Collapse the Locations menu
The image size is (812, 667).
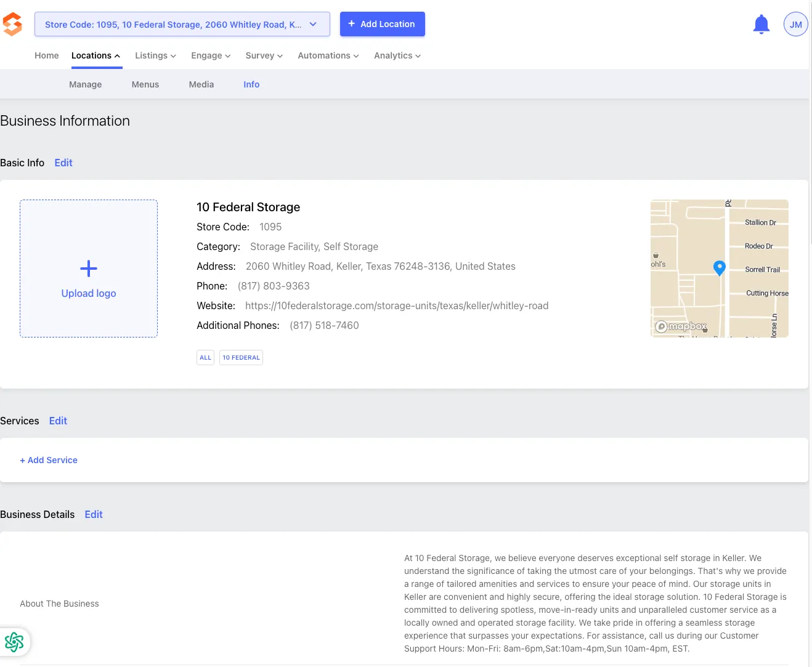tap(96, 55)
